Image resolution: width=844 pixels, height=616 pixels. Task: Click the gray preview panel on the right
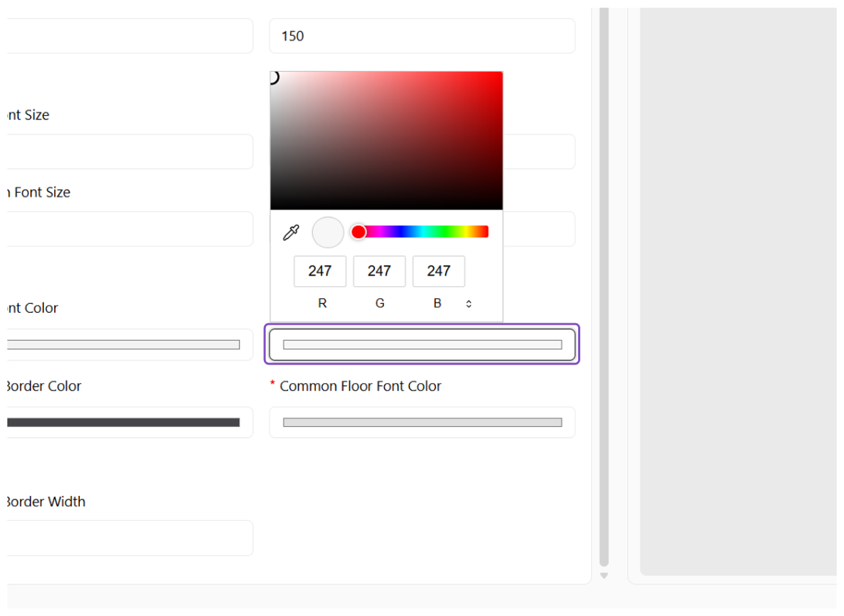(x=738, y=291)
